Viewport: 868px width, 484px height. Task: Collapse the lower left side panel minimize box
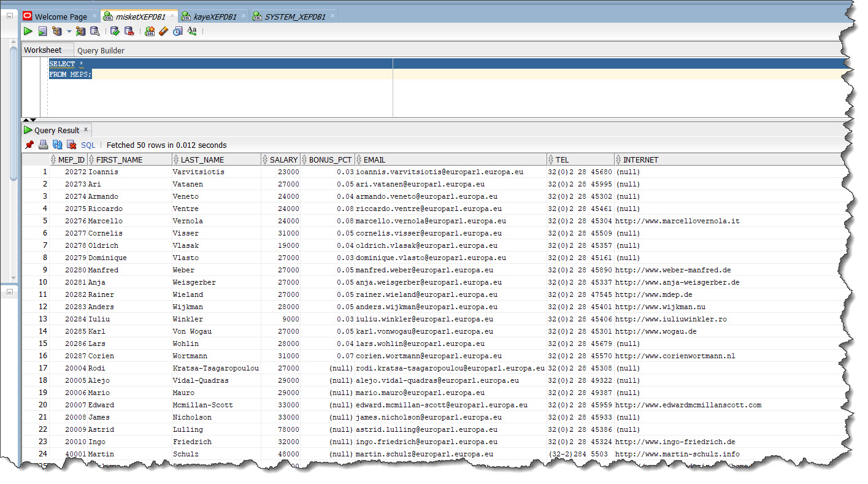point(9,292)
